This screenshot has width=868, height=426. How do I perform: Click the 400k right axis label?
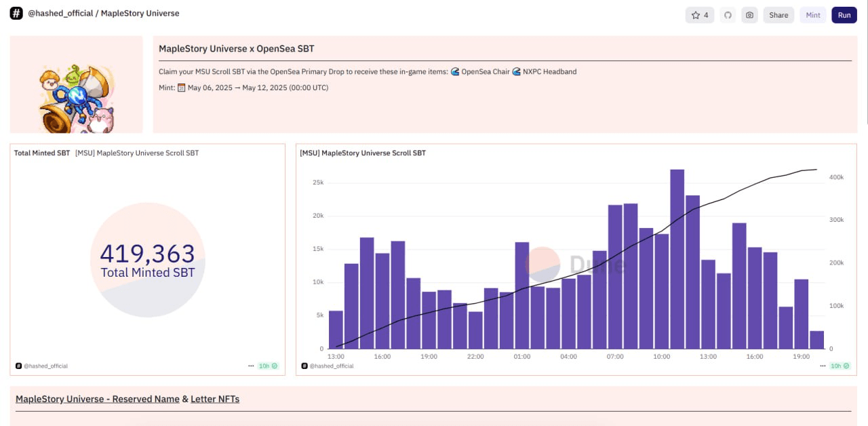[x=837, y=177]
